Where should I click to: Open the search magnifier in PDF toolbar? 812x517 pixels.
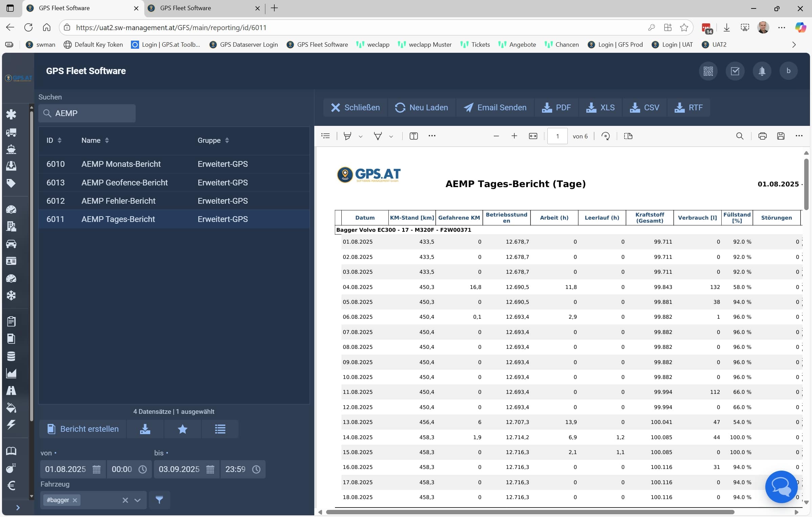(740, 136)
